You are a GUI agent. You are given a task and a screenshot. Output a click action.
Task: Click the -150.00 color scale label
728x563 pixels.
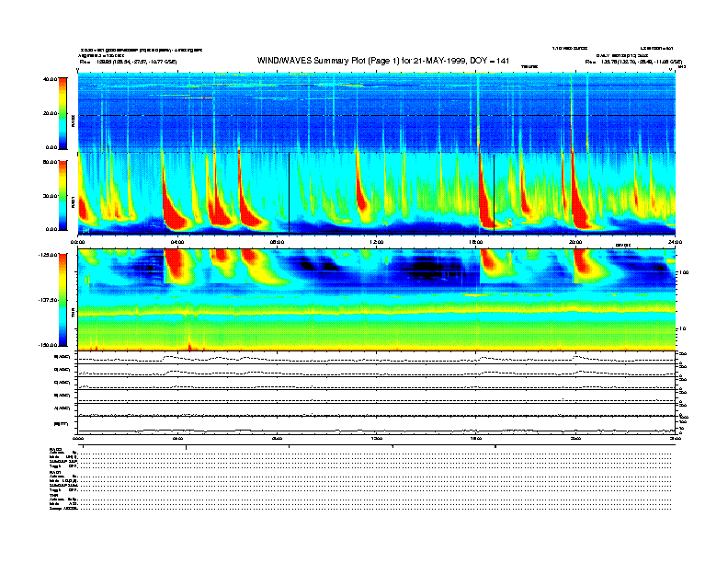point(48,345)
